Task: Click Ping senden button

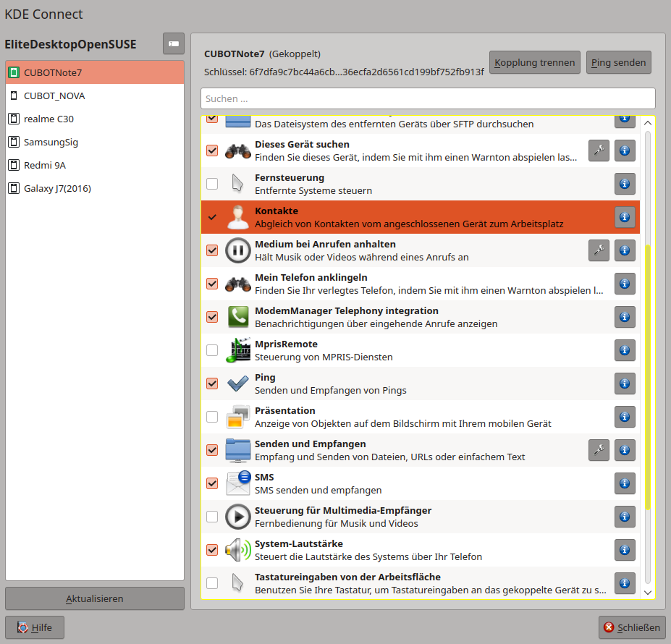Action: tap(618, 62)
